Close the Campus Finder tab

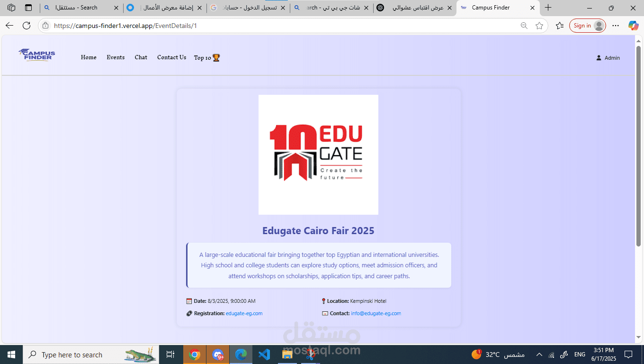pyautogui.click(x=532, y=8)
